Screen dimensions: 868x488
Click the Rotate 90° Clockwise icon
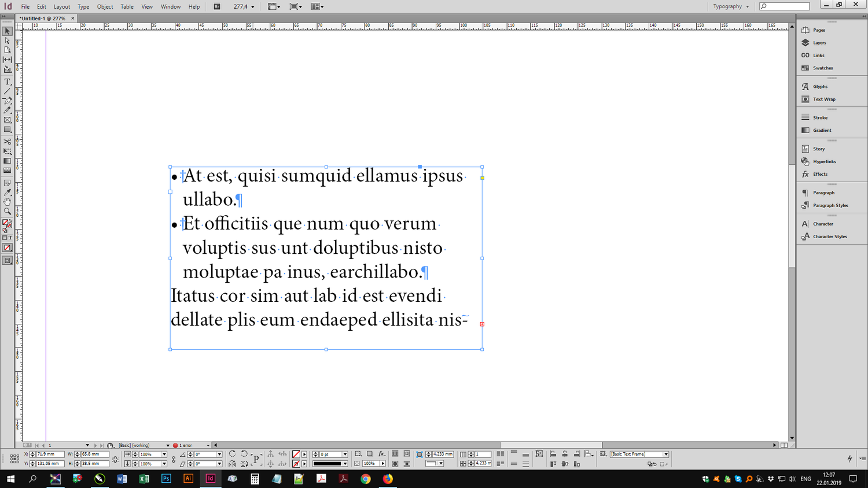[x=232, y=454]
